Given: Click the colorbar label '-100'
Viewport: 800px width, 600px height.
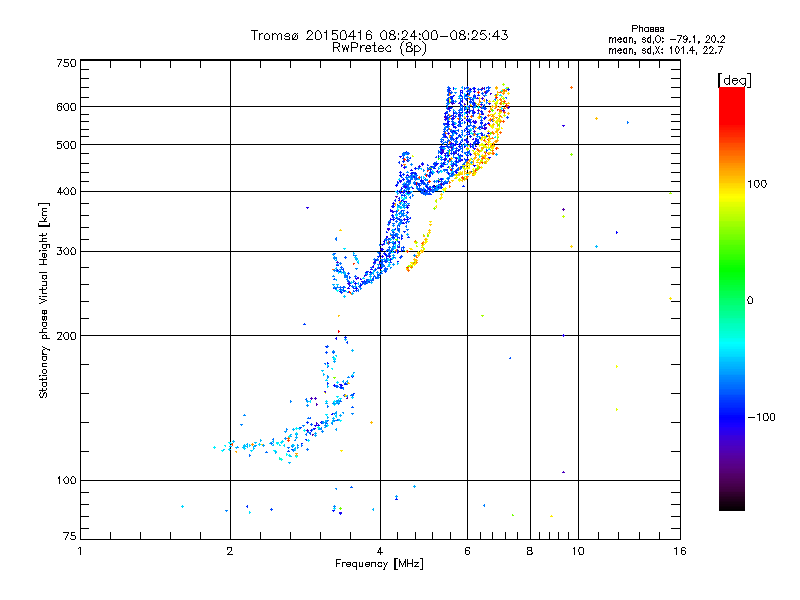Looking at the screenshot, I should (761, 417).
